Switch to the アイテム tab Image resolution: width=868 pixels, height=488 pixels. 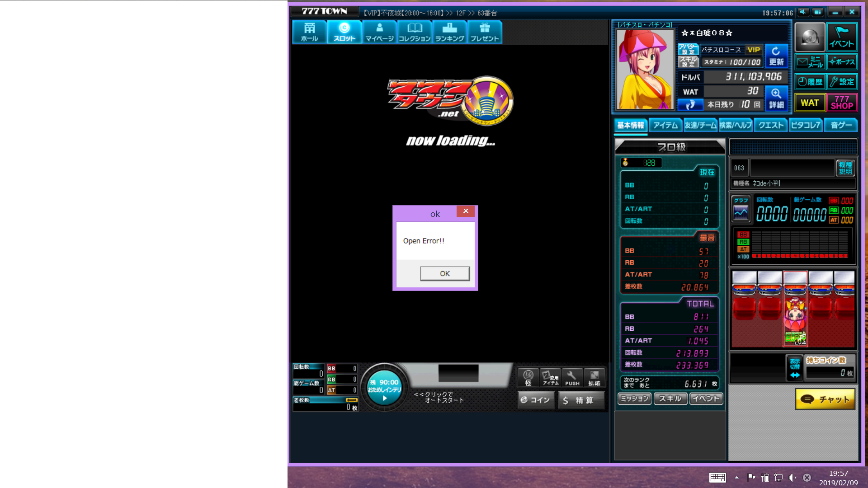click(665, 126)
